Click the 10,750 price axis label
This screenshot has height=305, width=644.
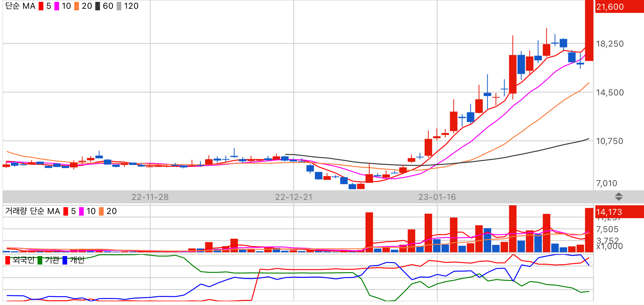(609, 141)
